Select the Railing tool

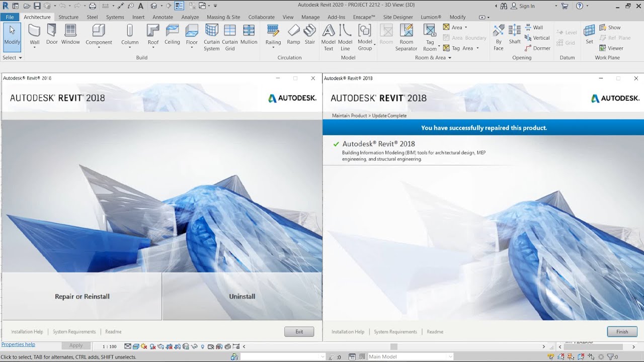(273, 36)
